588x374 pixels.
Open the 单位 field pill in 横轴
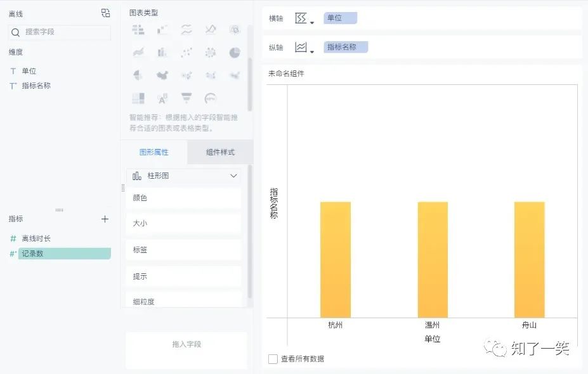click(x=341, y=18)
